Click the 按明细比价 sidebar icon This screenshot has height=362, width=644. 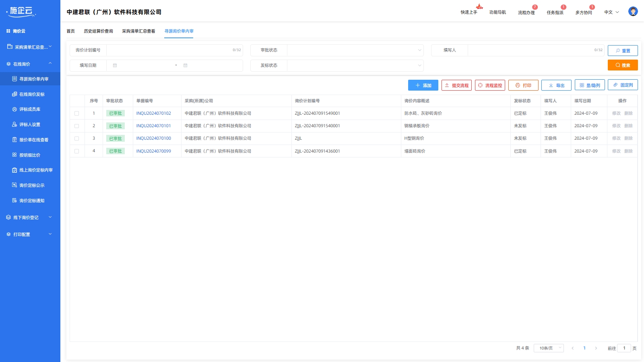click(14, 155)
